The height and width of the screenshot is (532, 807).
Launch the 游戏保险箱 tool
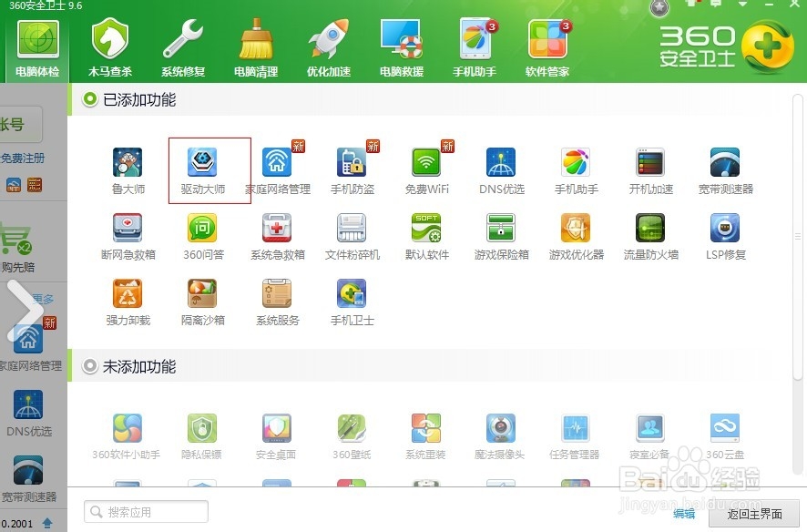[x=501, y=237]
